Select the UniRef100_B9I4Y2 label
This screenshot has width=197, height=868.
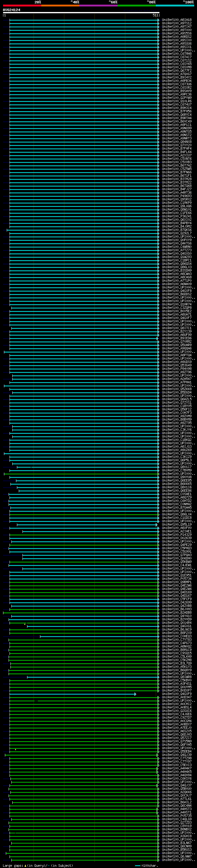point(177,77)
